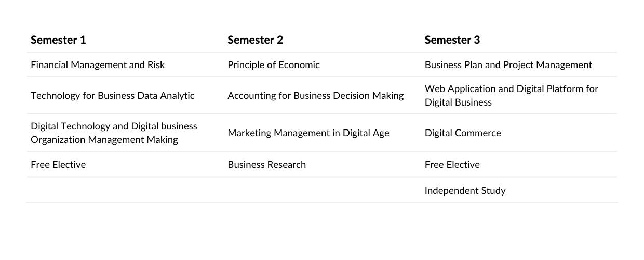Click Marketing Management in Digital Age

[308, 133]
